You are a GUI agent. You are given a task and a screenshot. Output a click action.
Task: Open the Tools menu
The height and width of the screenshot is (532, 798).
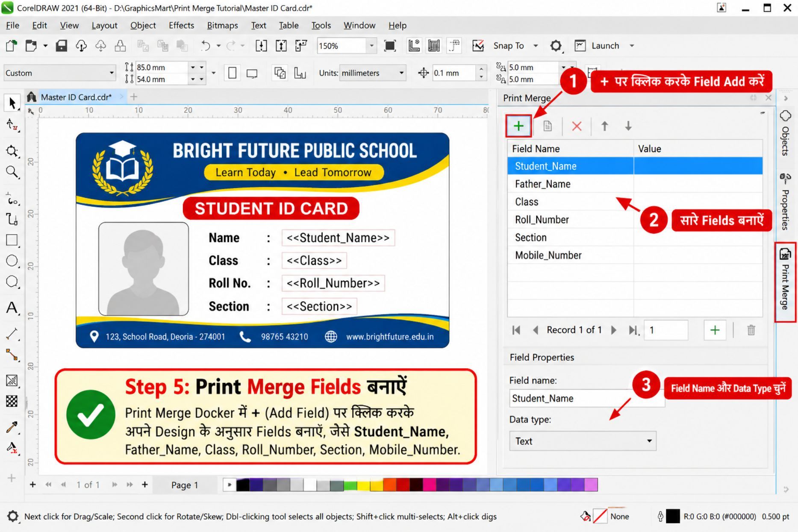click(x=321, y=26)
